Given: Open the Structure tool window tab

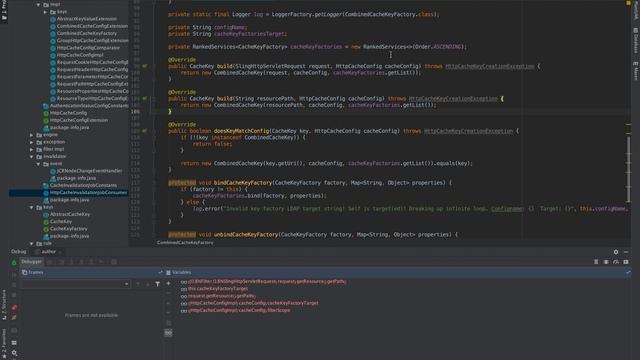Looking at the screenshot, I should click(x=4, y=304).
